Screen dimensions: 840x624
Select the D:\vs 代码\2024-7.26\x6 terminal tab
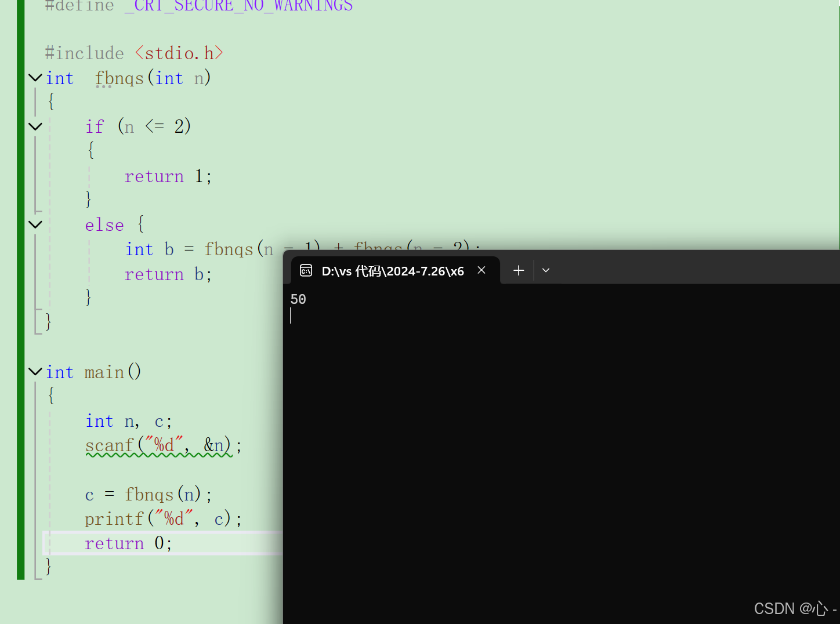point(394,271)
